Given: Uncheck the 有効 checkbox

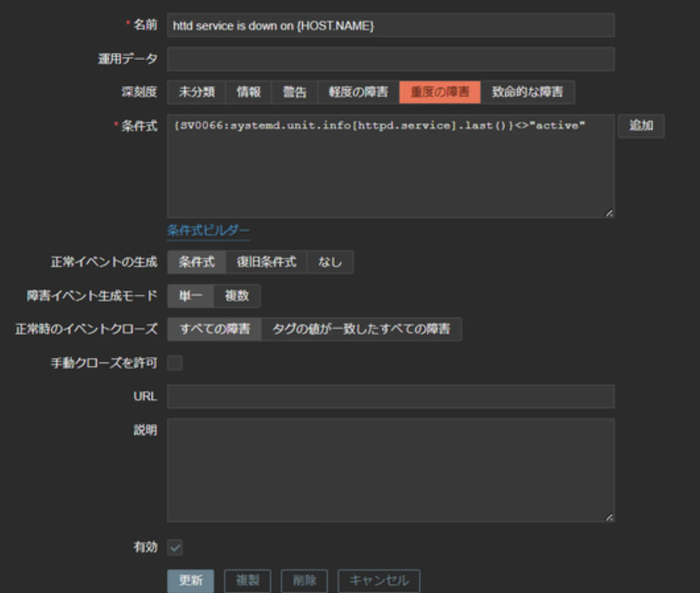Looking at the screenshot, I should pyautogui.click(x=175, y=548).
